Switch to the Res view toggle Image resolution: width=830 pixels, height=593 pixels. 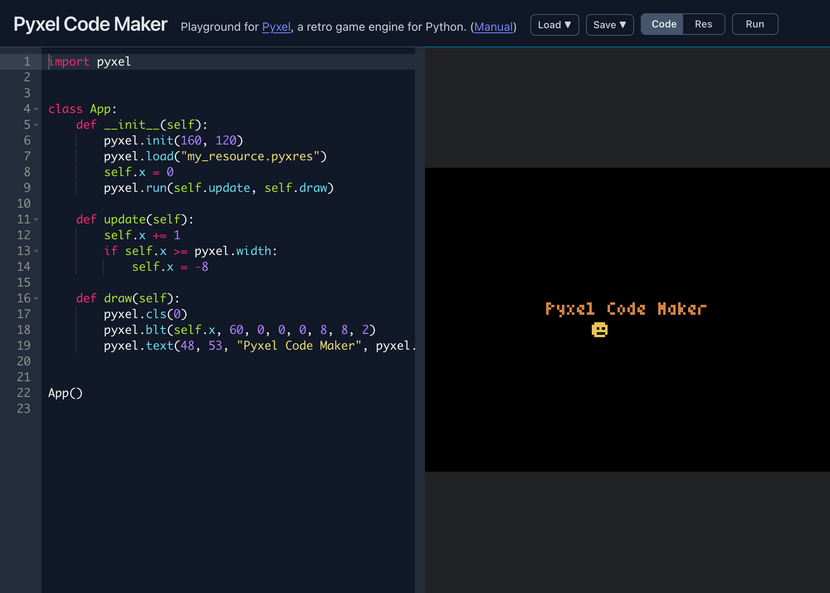point(703,24)
